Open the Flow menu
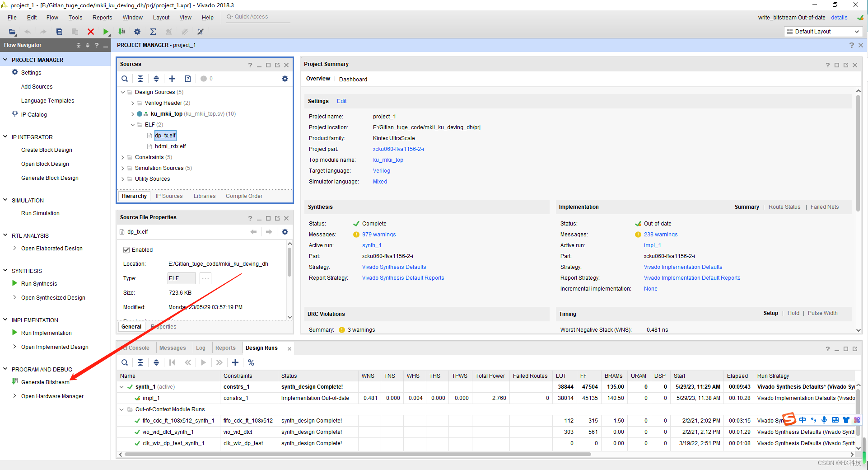The image size is (868, 470). click(52, 18)
